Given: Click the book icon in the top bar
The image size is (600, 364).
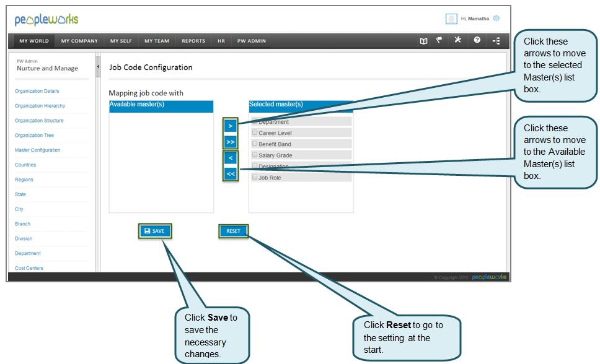Looking at the screenshot, I should coord(423,41).
